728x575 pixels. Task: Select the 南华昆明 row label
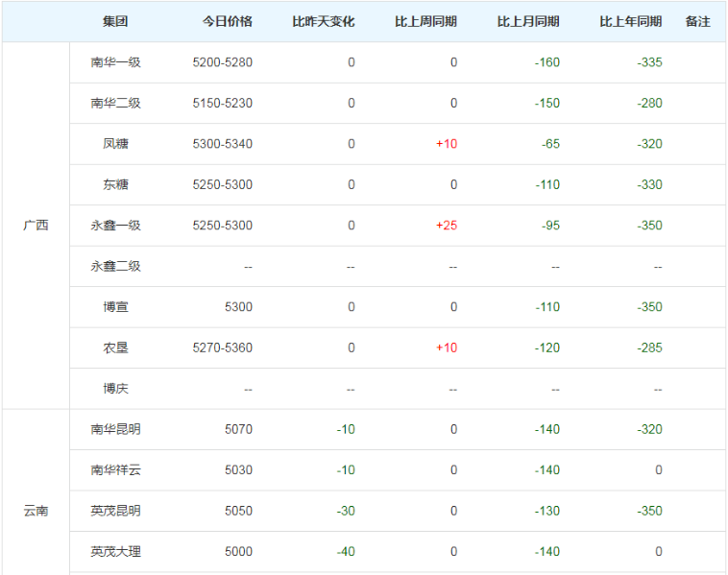pyautogui.click(x=115, y=429)
